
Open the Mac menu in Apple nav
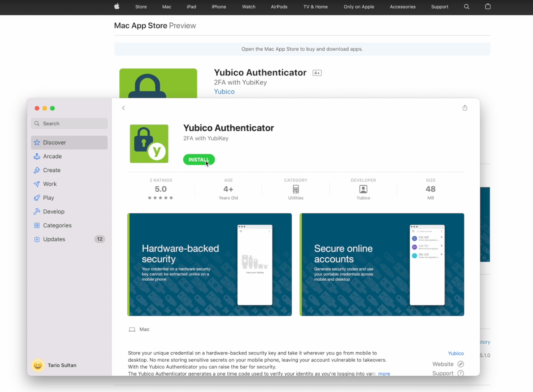pos(167,7)
